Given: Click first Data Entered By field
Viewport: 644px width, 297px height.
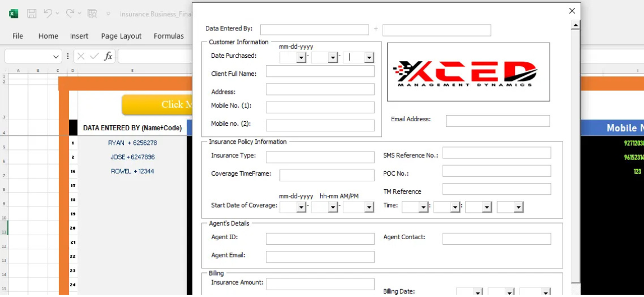Looking at the screenshot, I should coord(315,30).
